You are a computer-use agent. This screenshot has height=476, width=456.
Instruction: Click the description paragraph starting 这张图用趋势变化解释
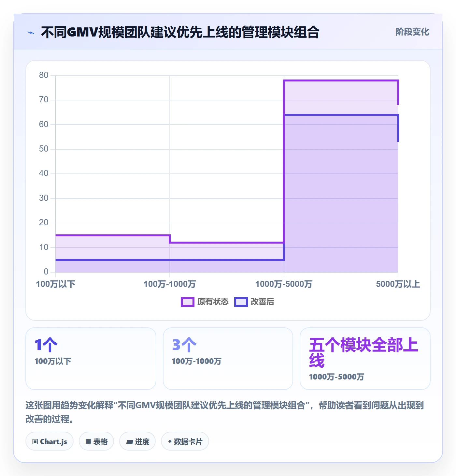coord(225,412)
